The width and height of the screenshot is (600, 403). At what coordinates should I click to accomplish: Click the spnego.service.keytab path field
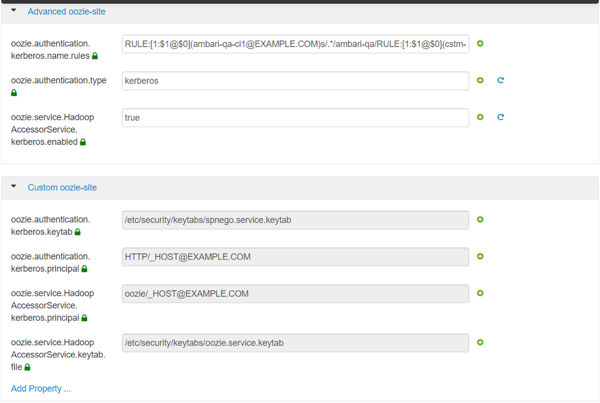295,220
